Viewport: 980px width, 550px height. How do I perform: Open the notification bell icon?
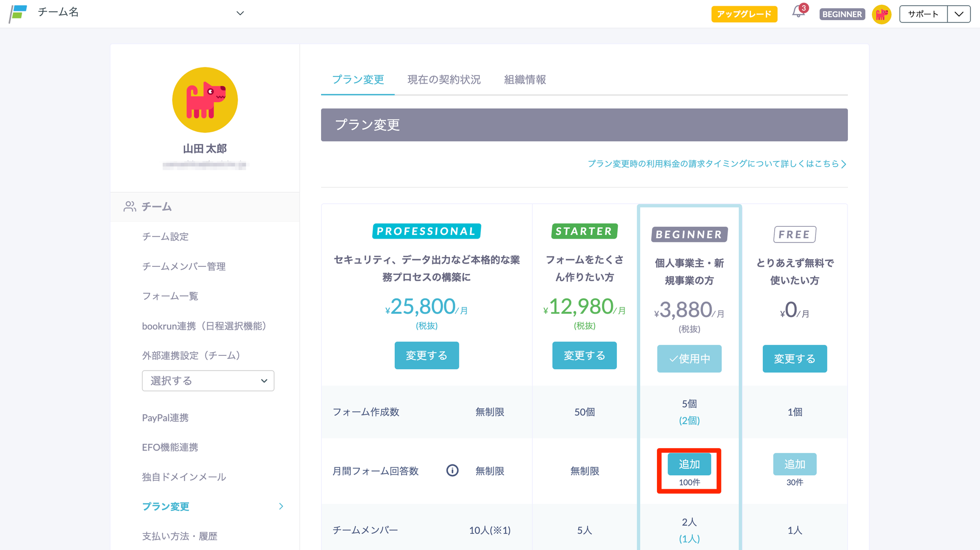798,12
